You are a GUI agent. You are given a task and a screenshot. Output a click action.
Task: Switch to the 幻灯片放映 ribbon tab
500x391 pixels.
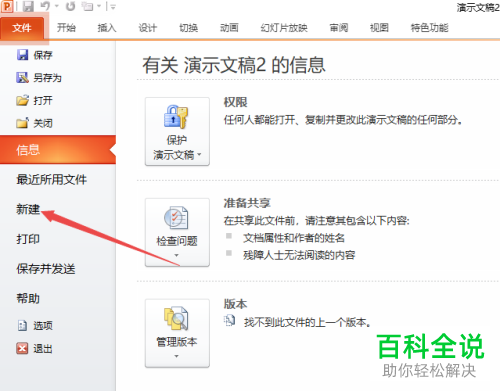pos(284,28)
